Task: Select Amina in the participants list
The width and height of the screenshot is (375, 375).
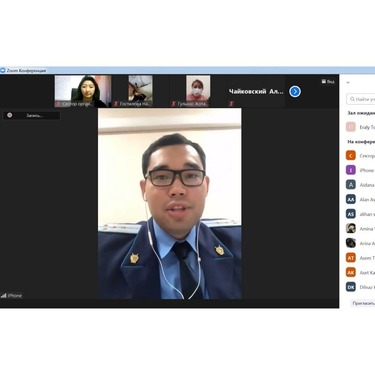Action: (360, 229)
